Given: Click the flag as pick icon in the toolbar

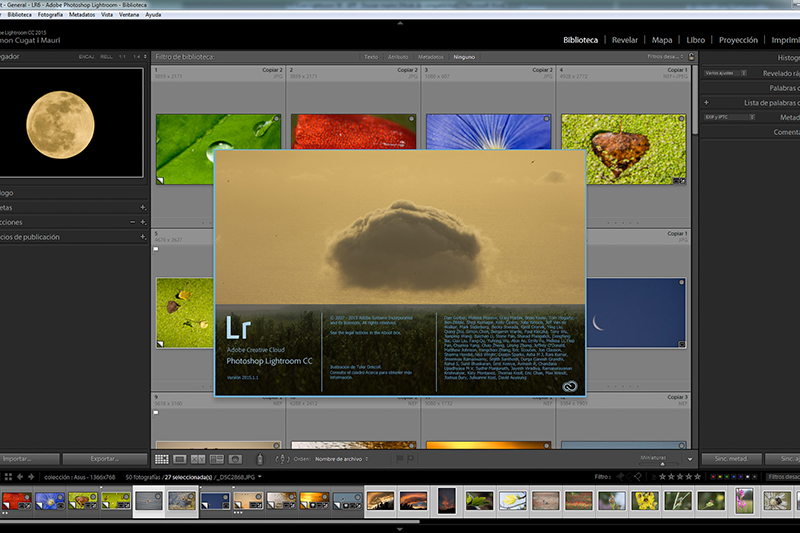Looking at the screenshot, I should tap(400, 459).
